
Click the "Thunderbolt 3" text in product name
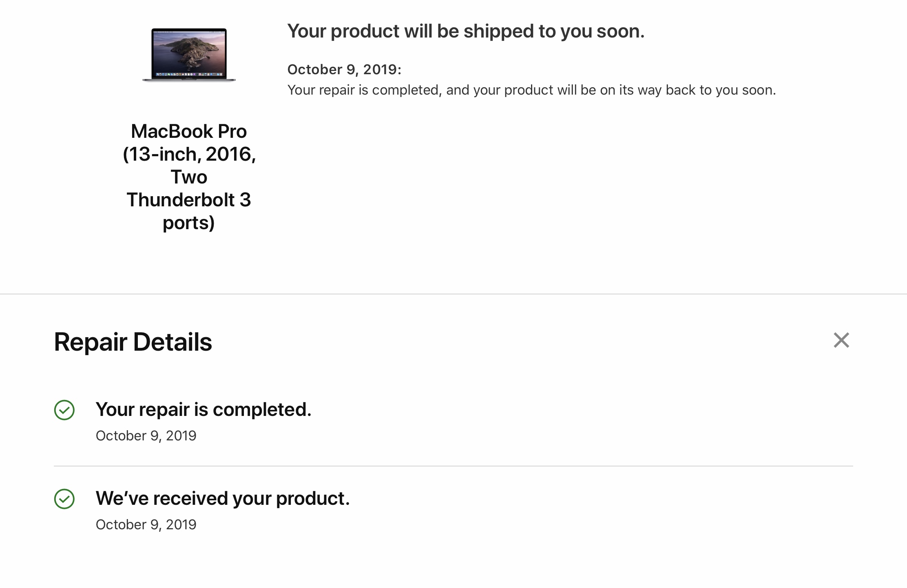189,200
